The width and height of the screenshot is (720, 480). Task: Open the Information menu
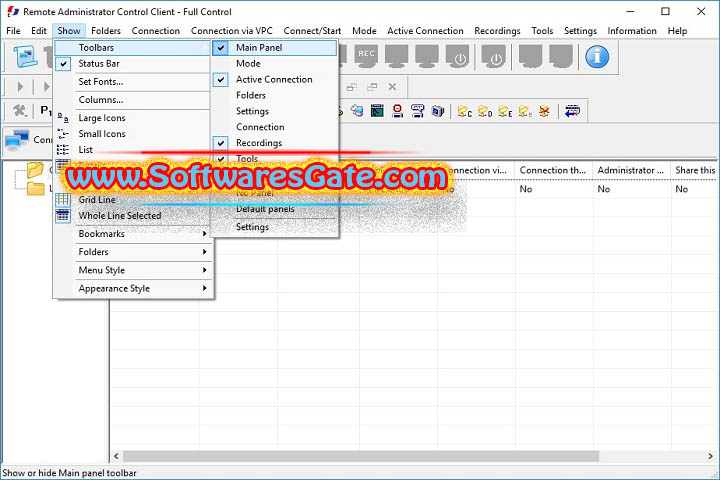pos(632,31)
